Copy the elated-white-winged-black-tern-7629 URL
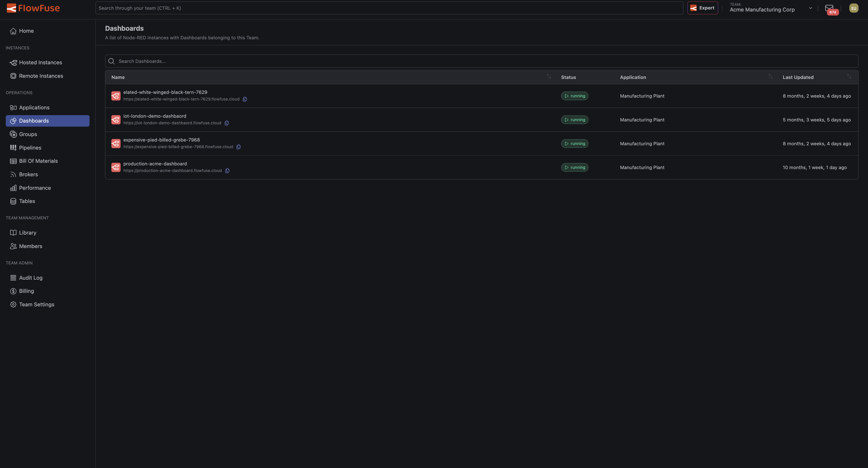This screenshot has height=468, width=868. [x=245, y=99]
